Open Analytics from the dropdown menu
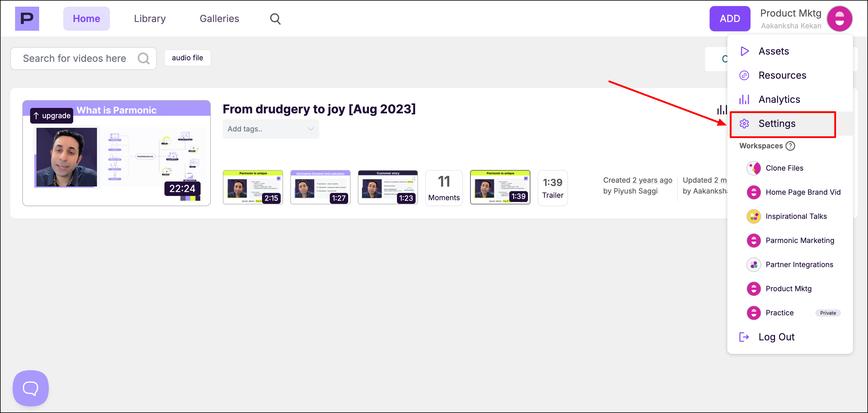 click(779, 99)
